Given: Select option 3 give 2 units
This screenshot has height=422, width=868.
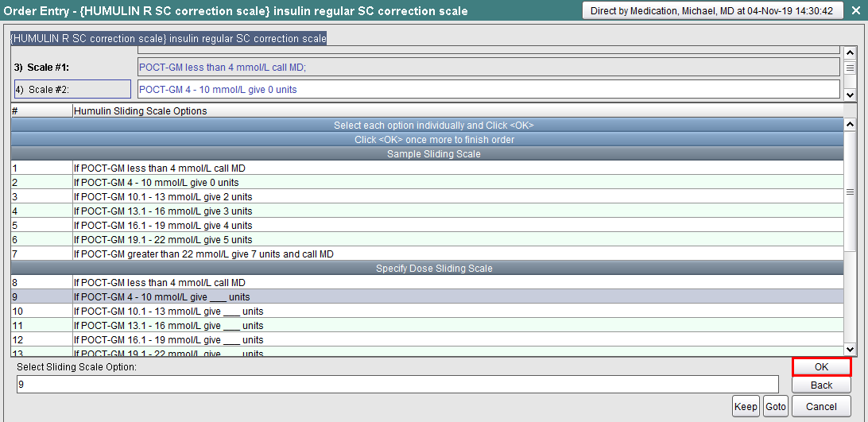Looking at the screenshot, I should click(x=428, y=196).
